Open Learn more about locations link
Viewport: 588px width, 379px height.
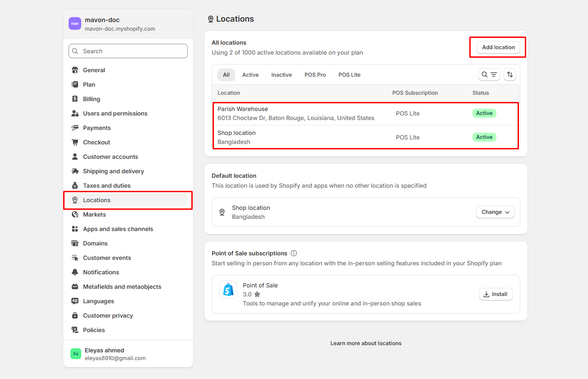pos(366,343)
